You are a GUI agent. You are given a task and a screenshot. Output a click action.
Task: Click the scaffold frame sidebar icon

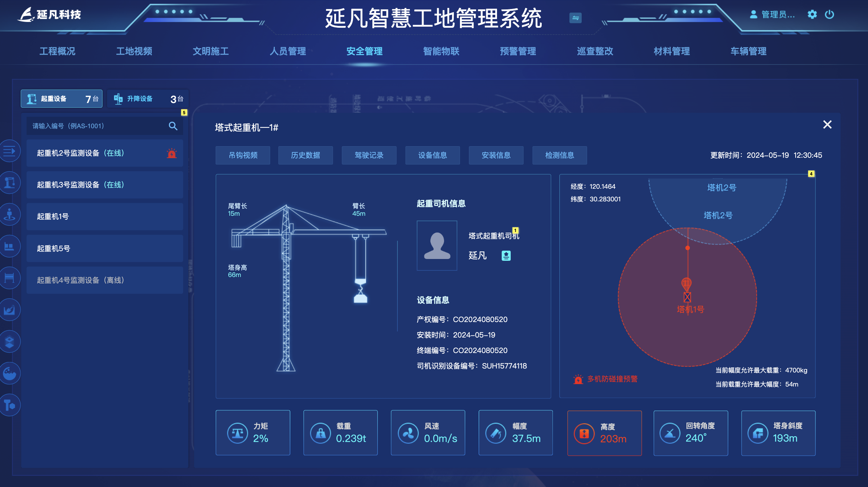click(10, 278)
